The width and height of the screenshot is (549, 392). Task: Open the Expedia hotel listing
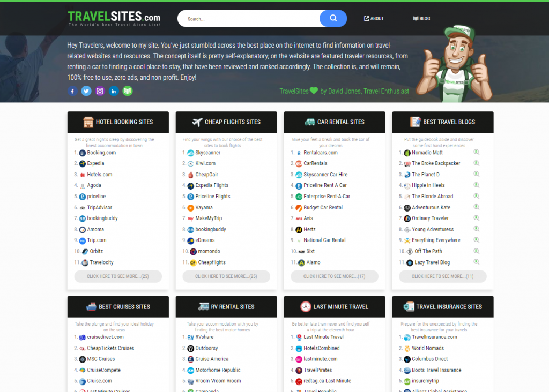[x=95, y=163]
